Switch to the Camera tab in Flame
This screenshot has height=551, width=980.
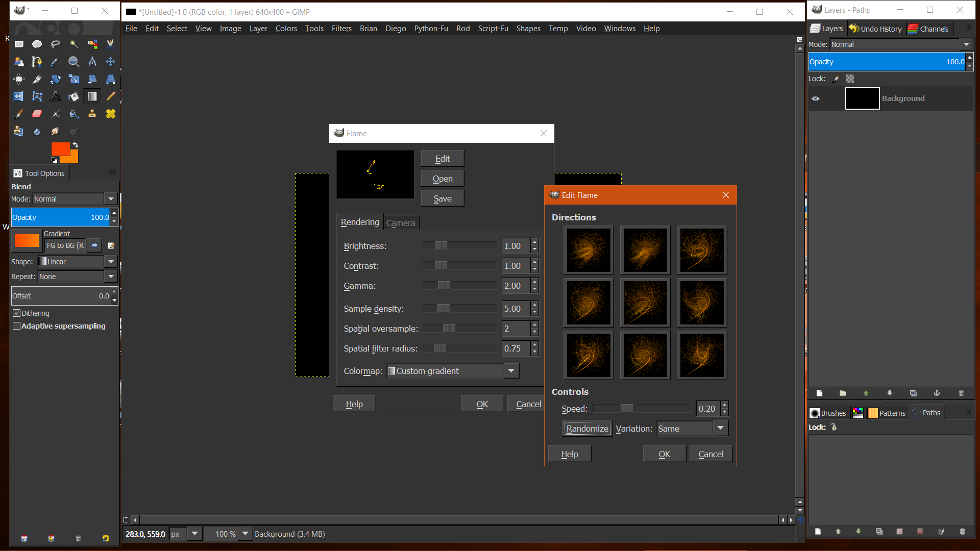coord(401,223)
